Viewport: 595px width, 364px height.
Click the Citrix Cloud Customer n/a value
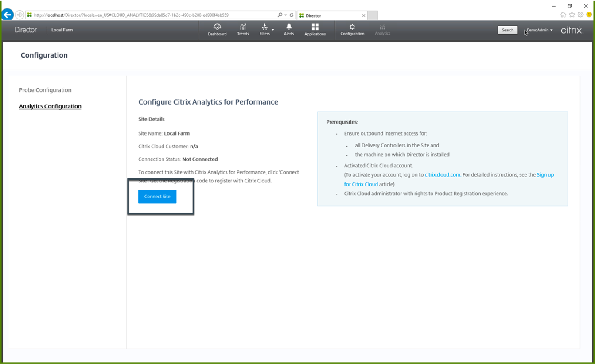tap(194, 147)
